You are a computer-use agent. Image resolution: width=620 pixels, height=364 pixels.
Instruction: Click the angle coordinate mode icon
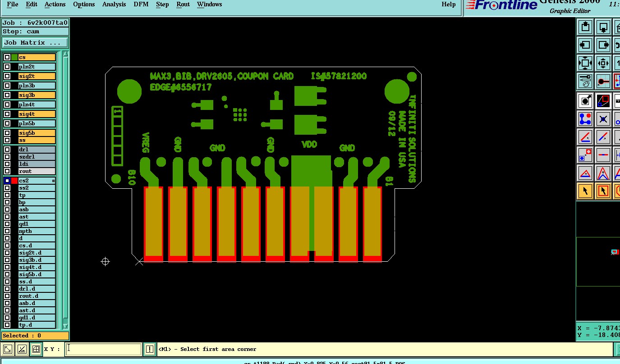pyautogui.click(x=22, y=349)
